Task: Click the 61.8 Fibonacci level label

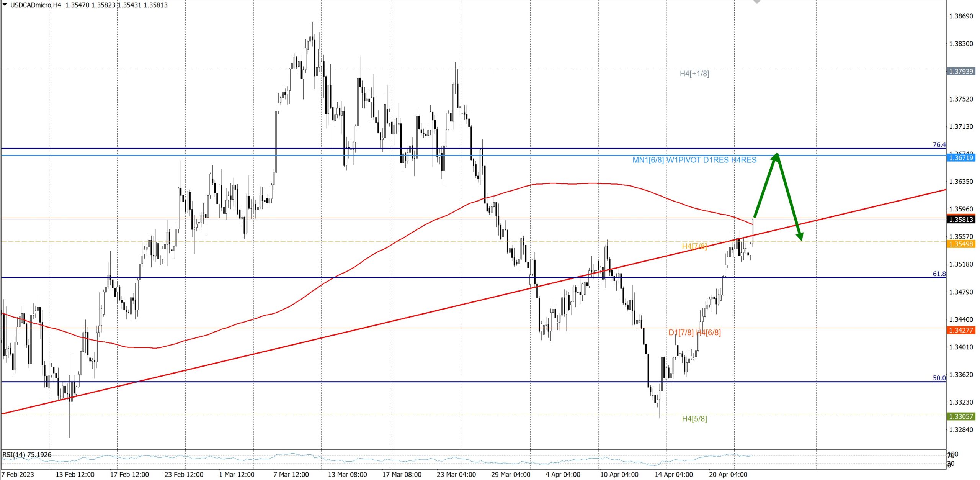Action: tap(939, 274)
